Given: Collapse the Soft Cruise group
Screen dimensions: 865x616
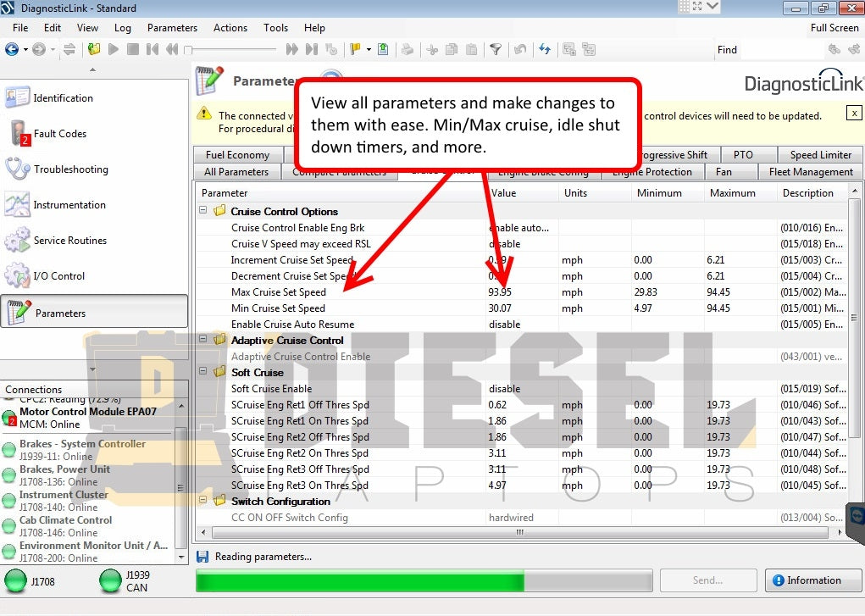Looking at the screenshot, I should (x=203, y=371).
